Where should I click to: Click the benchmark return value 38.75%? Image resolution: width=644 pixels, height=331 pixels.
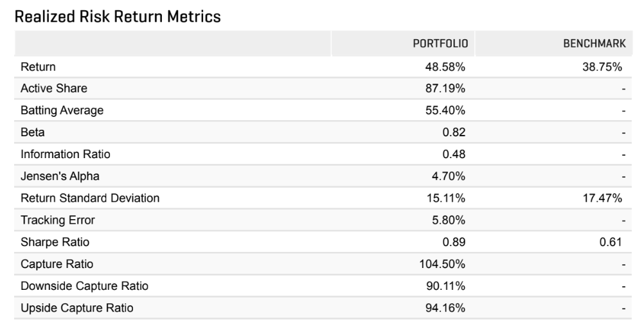click(x=602, y=66)
